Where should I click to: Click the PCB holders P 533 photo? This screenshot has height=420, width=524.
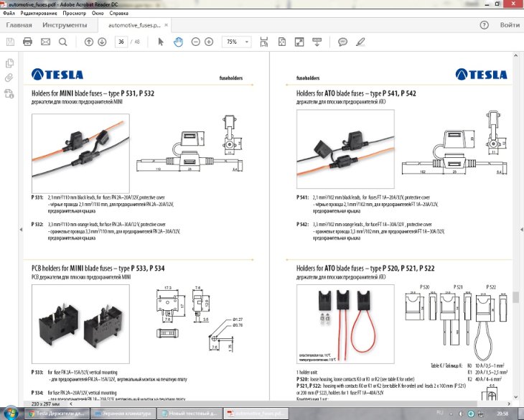click(80, 324)
